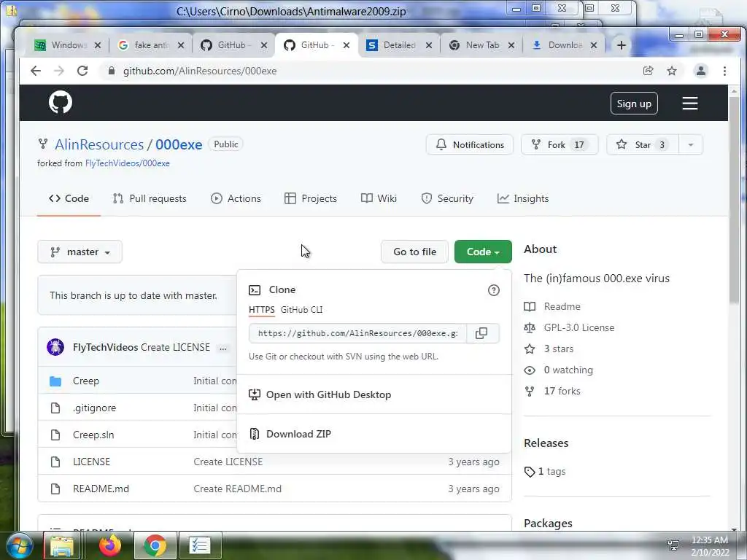
Task: Open the Security tab
Action: tap(447, 198)
